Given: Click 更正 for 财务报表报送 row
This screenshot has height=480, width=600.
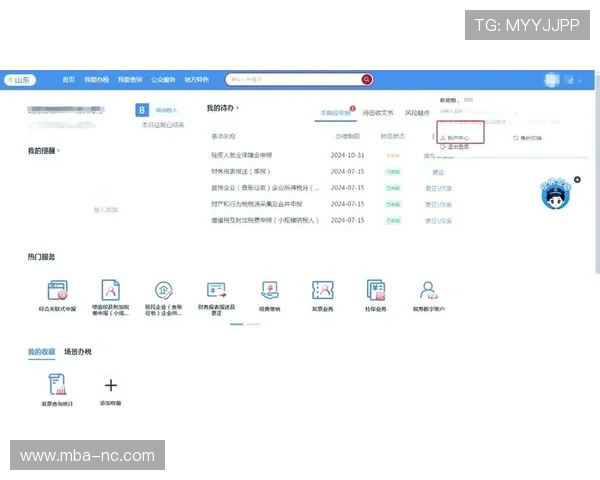Looking at the screenshot, I should click(x=438, y=172).
